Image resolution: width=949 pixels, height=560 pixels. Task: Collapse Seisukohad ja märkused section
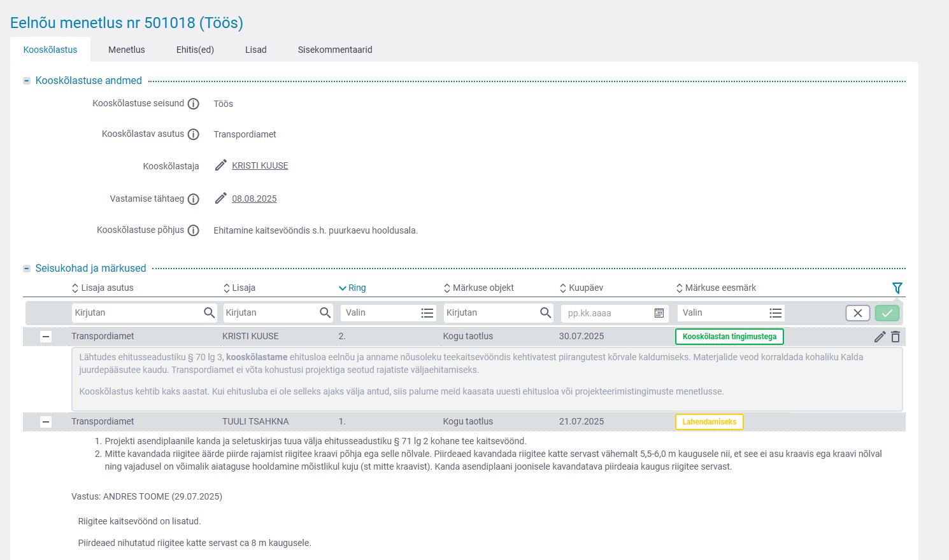tap(27, 269)
